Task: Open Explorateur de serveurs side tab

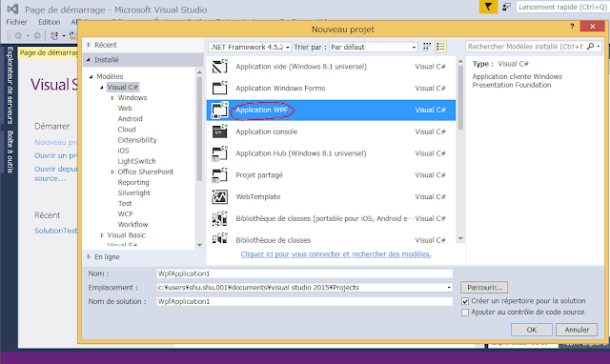Action: [x=10, y=85]
